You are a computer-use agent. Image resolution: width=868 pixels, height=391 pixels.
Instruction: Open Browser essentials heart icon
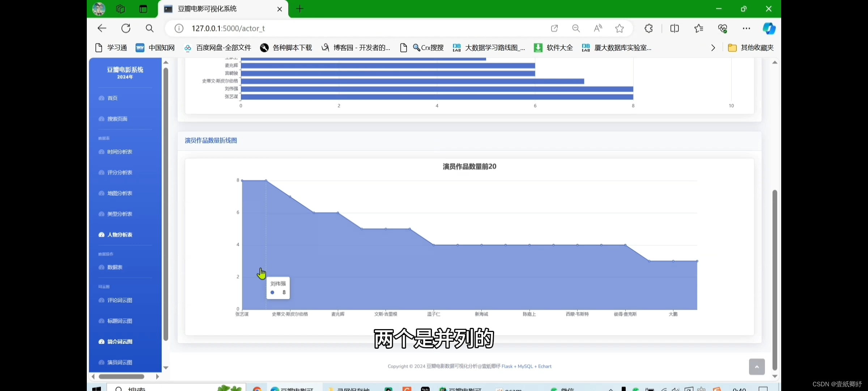pyautogui.click(x=723, y=28)
